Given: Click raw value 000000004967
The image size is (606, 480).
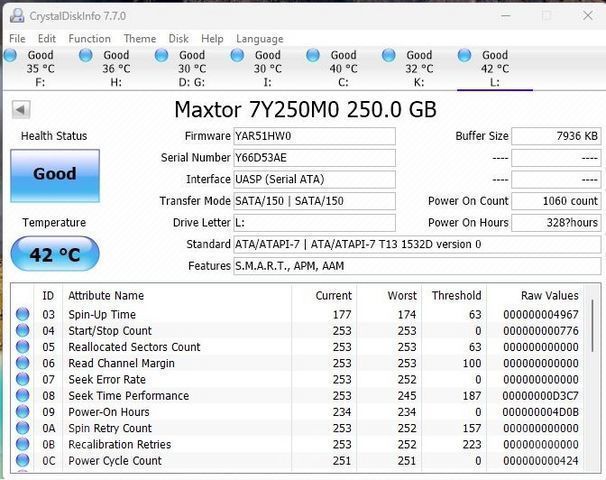Looking at the screenshot, I should pos(541,315).
